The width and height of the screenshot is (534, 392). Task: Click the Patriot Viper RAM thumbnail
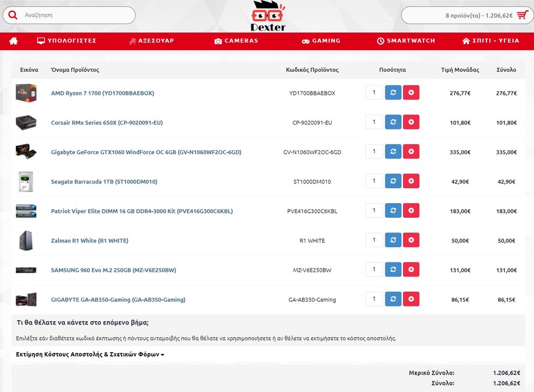(26, 211)
